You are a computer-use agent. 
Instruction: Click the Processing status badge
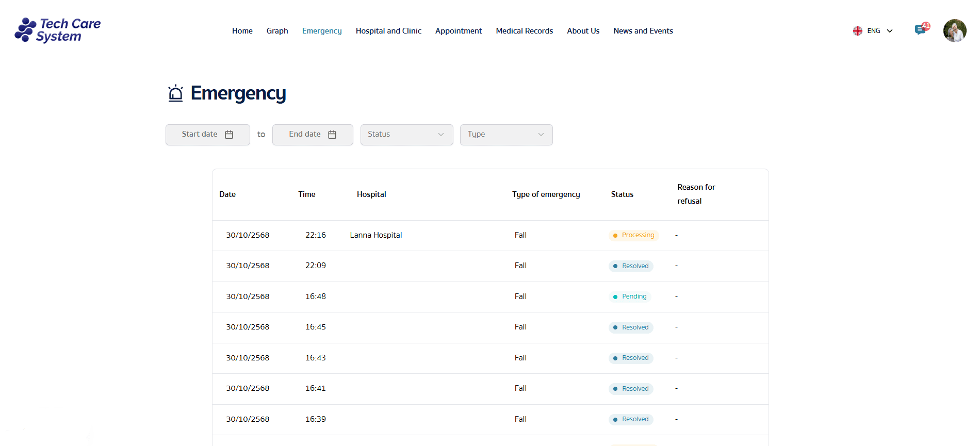tap(633, 235)
